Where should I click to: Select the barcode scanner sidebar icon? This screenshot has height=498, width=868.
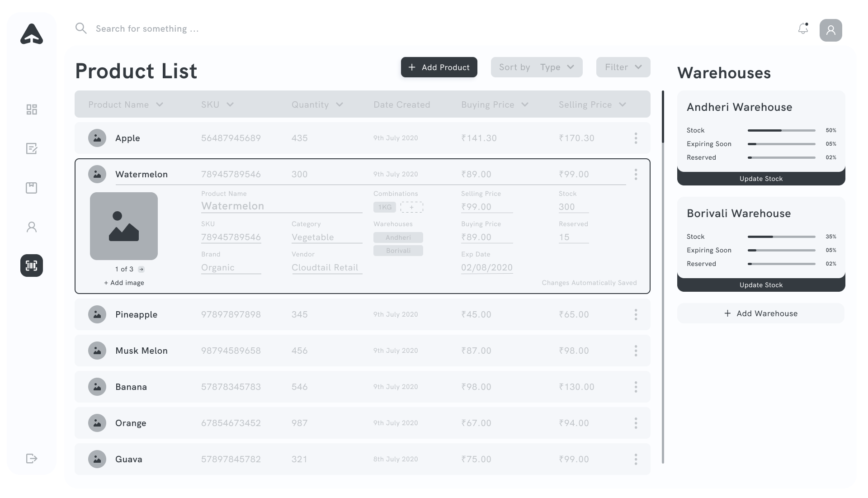click(32, 266)
